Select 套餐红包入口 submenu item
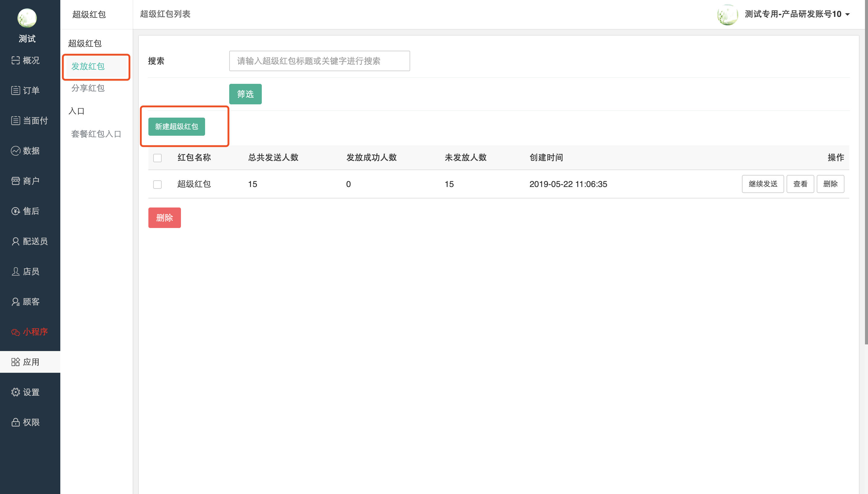The height and width of the screenshot is (494, 868). pos(96,134)
